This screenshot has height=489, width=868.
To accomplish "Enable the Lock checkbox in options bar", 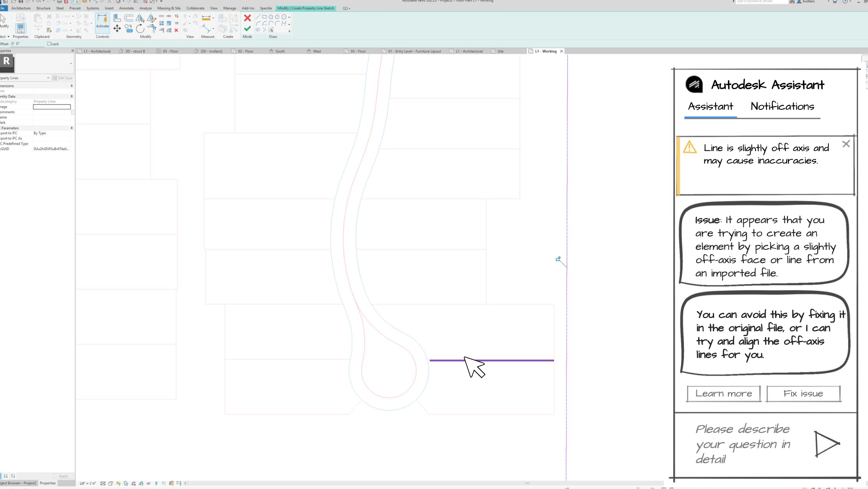I will click(x=49, y=44).
